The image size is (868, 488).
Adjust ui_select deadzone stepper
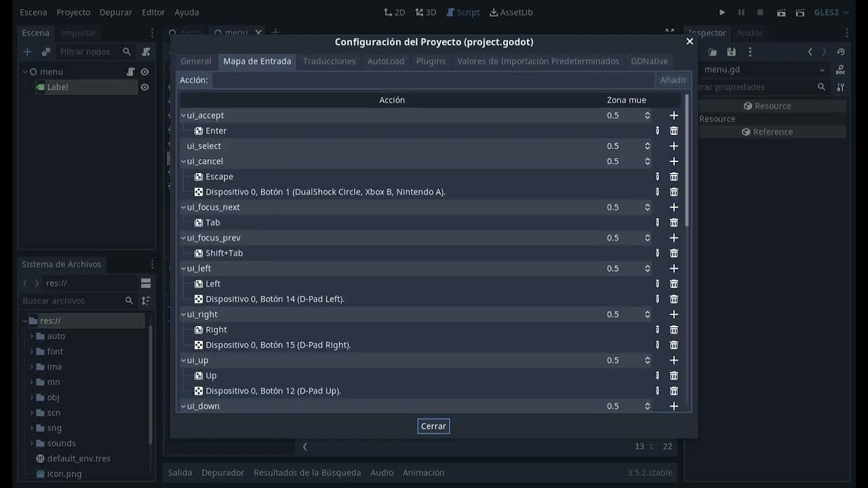[x=647, y=146]
